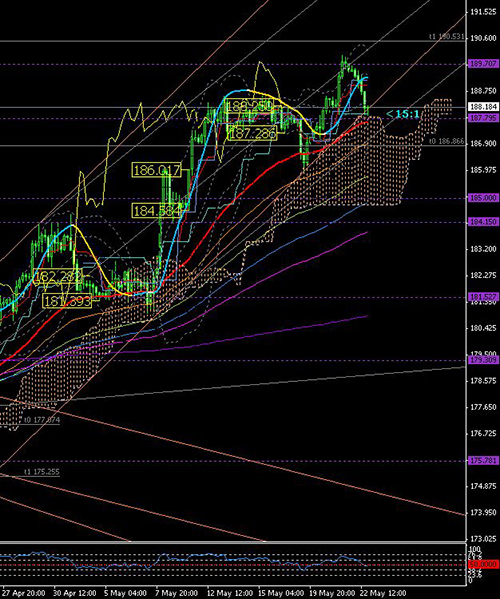Image resolution: width=500 pixels, height=599 pixels.
Task: Select the white 188.184 current price label
Action: tap(483, 107)
